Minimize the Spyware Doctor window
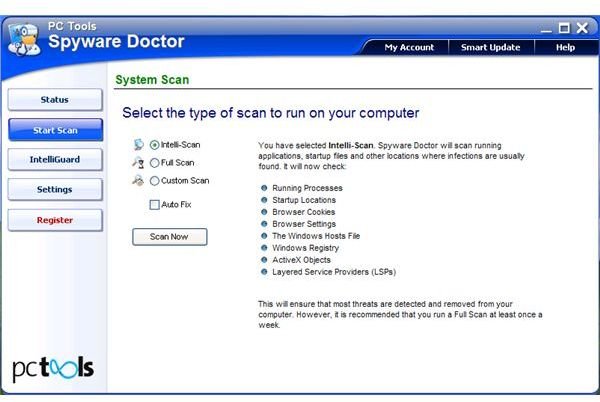The height and width of the screenshot is (402, 600). click(x=546, y=28)
